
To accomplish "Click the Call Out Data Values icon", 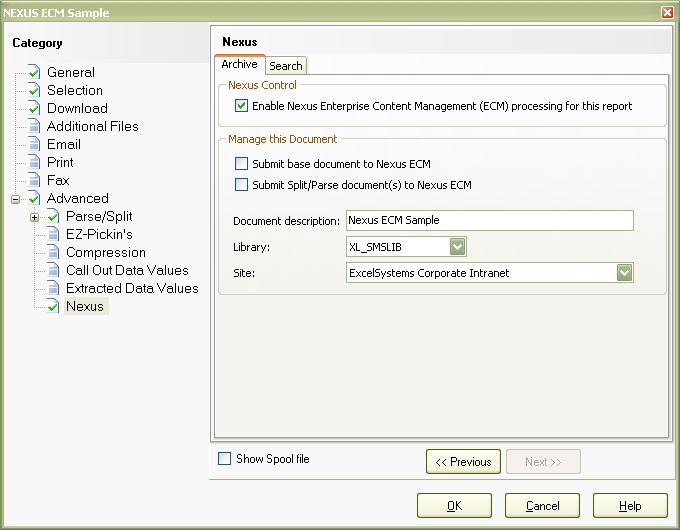I will (x=53, y=270).
